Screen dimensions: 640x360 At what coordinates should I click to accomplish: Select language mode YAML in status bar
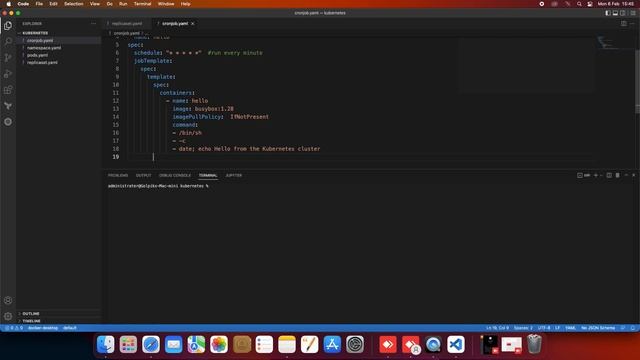[570, 328]
